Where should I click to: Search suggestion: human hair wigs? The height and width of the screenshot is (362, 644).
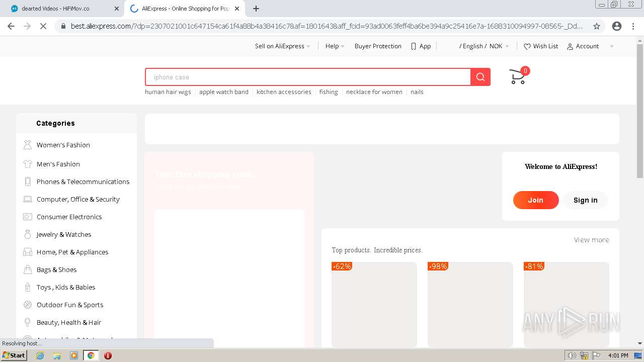168,92
